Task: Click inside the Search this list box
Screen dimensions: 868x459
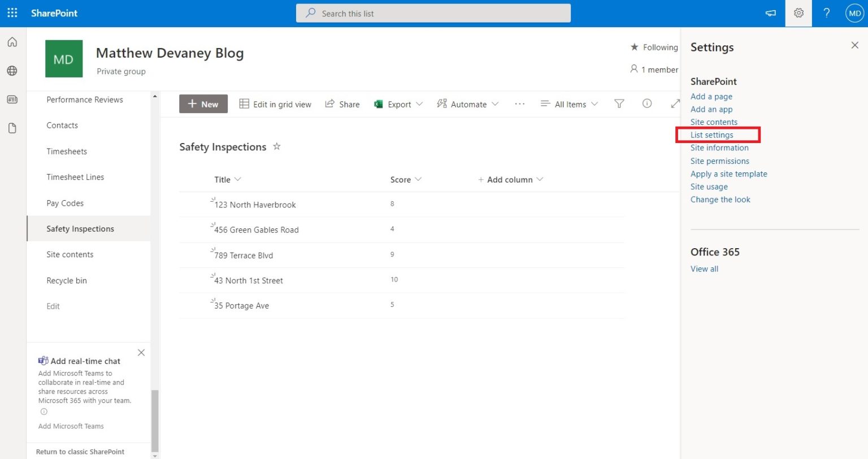Action: tap(433, 14)
